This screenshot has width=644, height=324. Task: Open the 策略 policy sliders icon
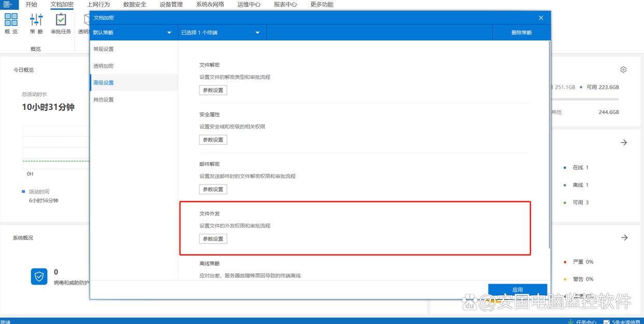[36, 24]
